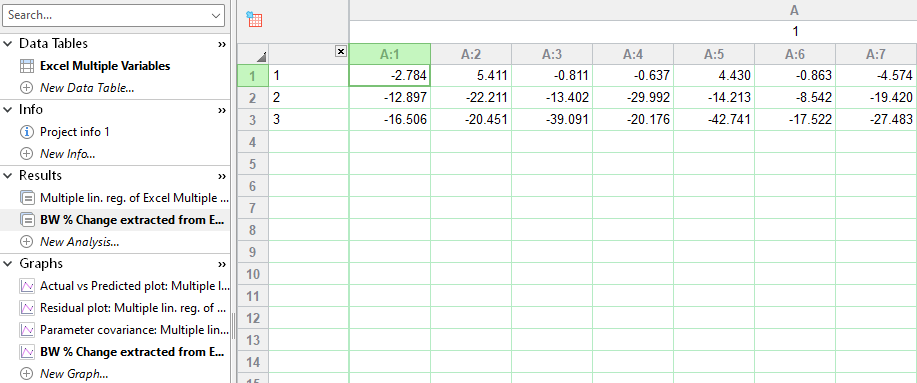Screen dimensions: 917x383
Task: Open Residual plot graph
Action: pyautogui.click(x=133, y=308)
